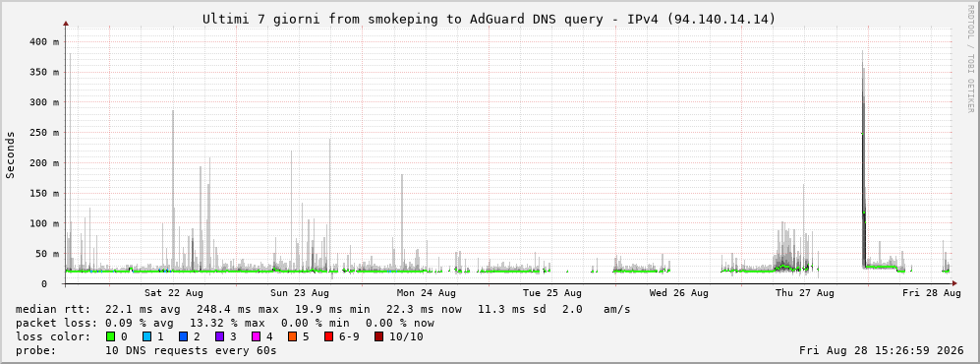Image resolution: width=980 pixels, height=364 pixels.
Task: Click the Sun 23 Aug axis label
Action: pyautogui.click(x=300, y=293)
